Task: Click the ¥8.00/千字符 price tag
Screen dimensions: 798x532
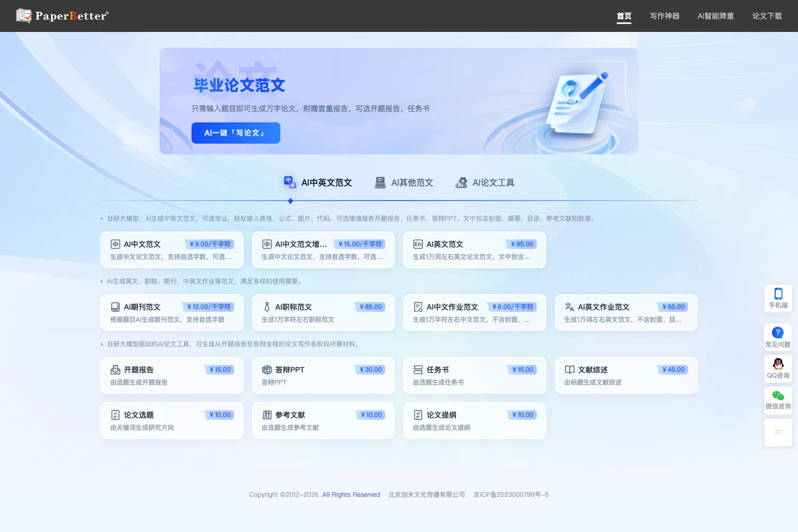Action: point(512,307)
